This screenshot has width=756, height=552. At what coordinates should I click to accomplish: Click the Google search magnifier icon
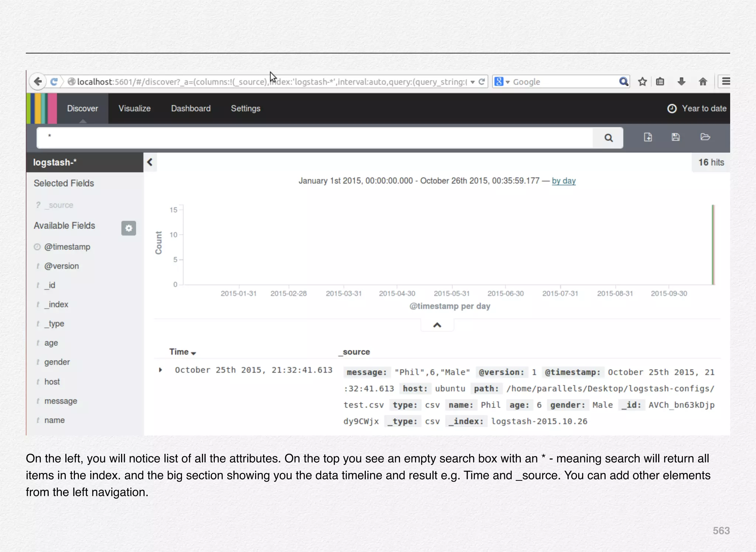coord(623,82)
